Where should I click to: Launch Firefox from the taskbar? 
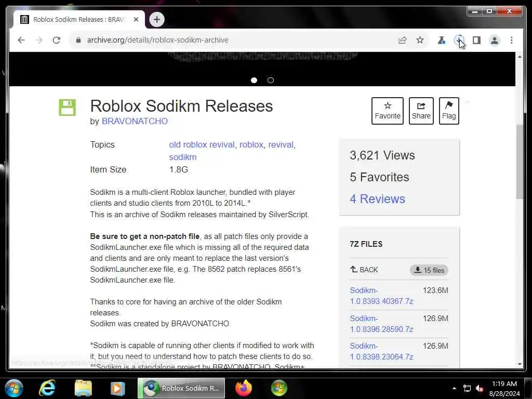tap(244, 388)
